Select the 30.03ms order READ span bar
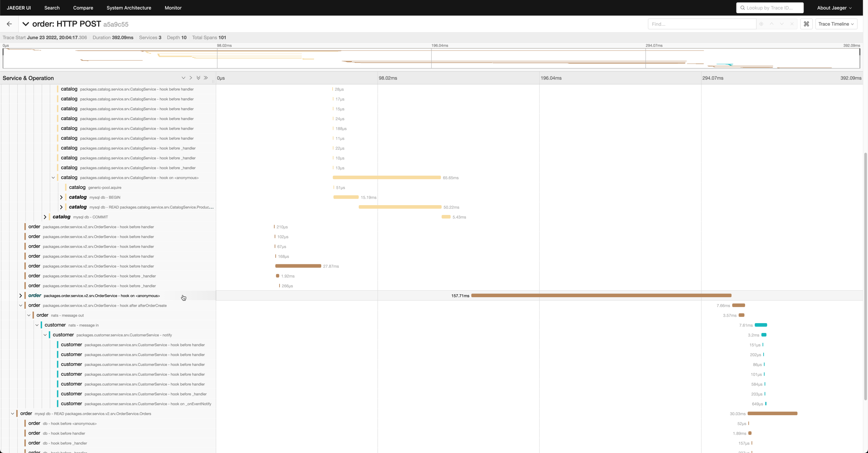The height and width of the screenshot is (453, 868). [772, 413]
